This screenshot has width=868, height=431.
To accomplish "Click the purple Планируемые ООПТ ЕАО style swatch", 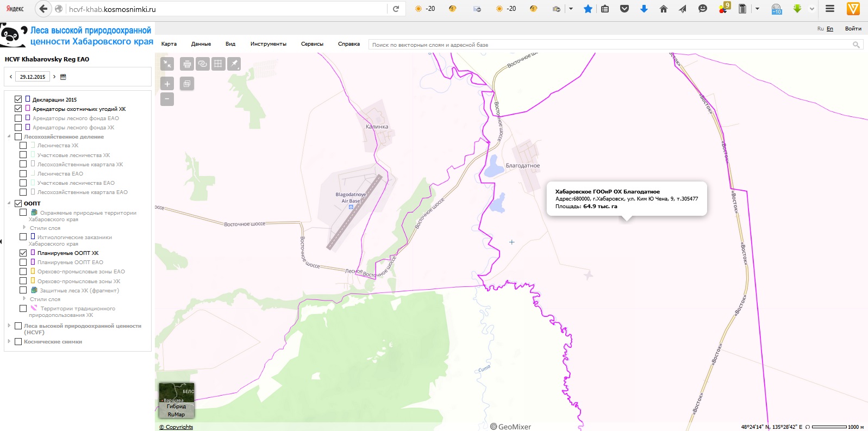I will [33, 262].
